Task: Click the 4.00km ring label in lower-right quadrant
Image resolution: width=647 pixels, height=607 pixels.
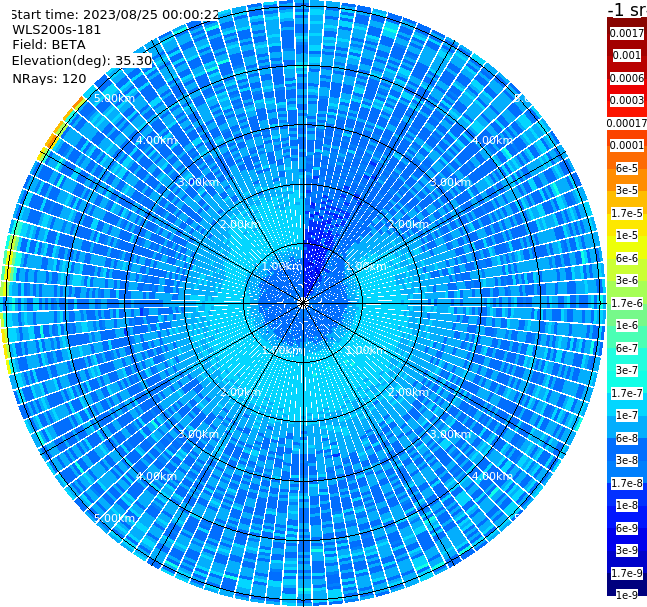Action: pyautogui.click(x=492, y=476)
